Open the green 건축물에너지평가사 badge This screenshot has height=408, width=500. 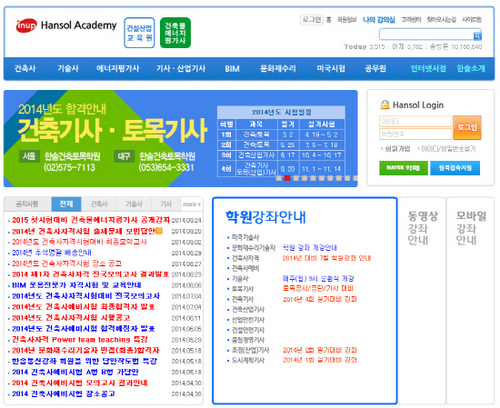[175, 33]
